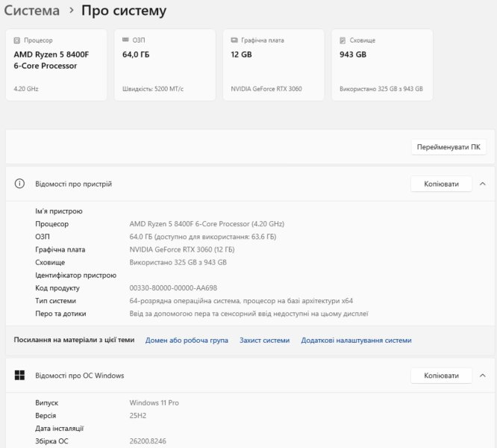The image size is (497, 448).
Task: Select the 12 GB graphics card tile
Action: (274, 65)
